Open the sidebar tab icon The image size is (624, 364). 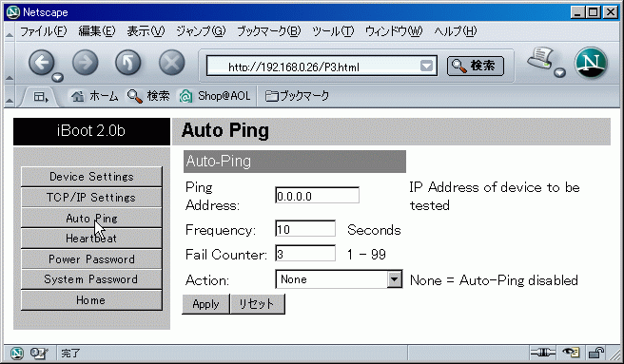coord(40,97)
